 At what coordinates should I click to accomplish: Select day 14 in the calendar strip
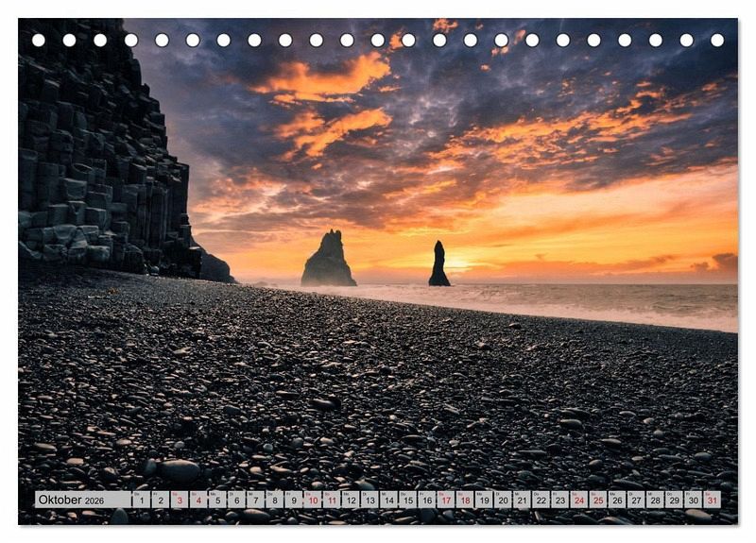[389, 500]
